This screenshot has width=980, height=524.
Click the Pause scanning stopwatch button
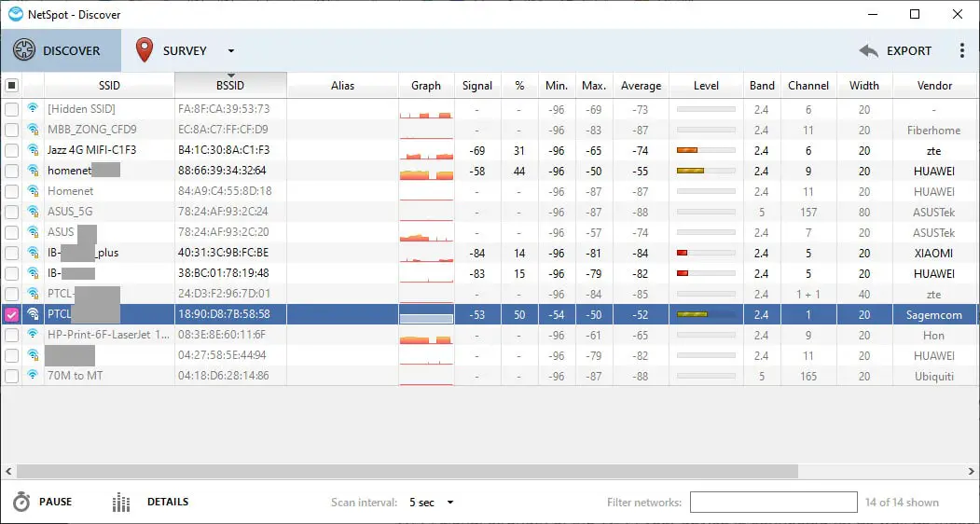tap(43, 502)
